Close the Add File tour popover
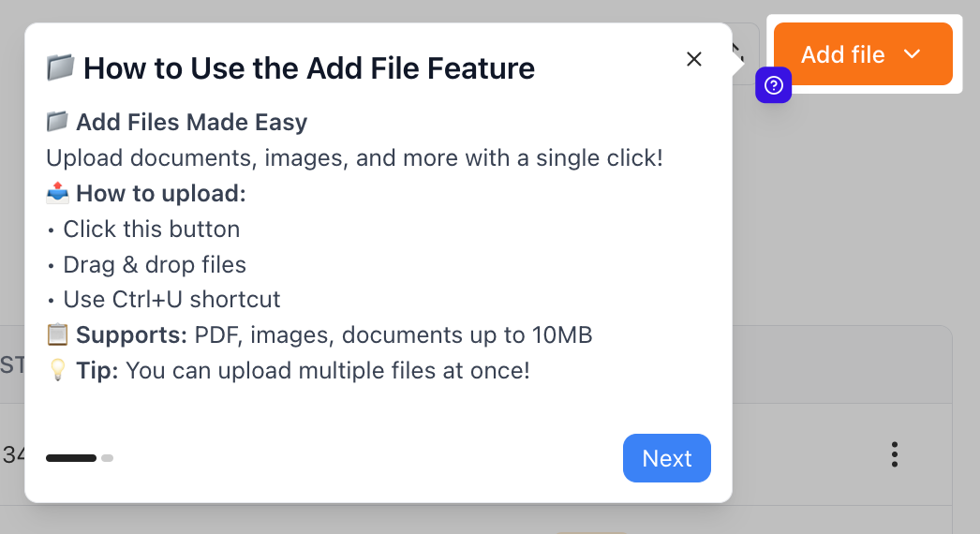 point(693,59)
